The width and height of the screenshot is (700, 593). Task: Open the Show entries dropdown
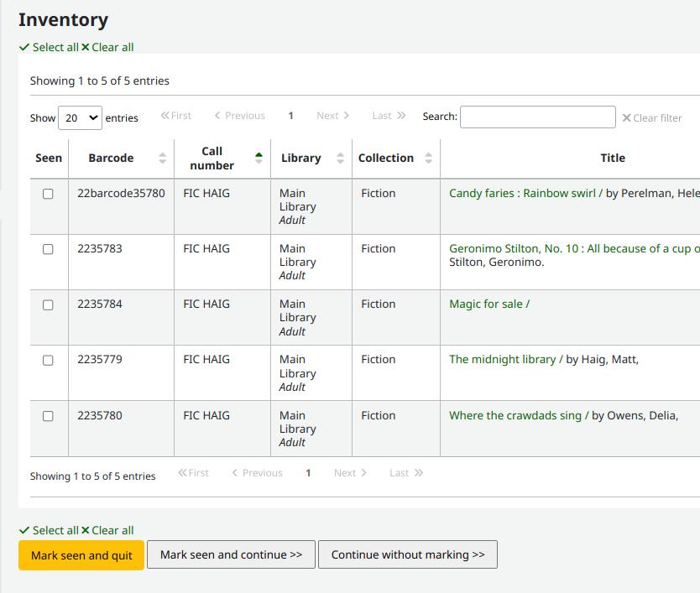[79, 118]
